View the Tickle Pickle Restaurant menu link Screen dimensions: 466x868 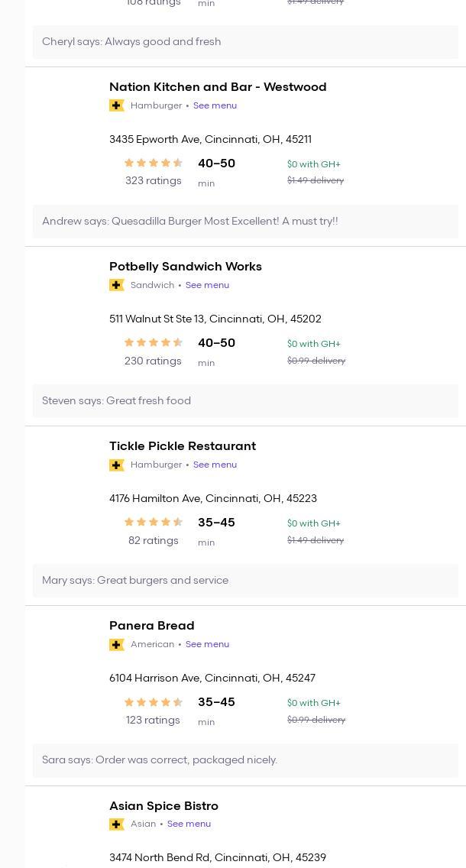(x=215, y=465)
